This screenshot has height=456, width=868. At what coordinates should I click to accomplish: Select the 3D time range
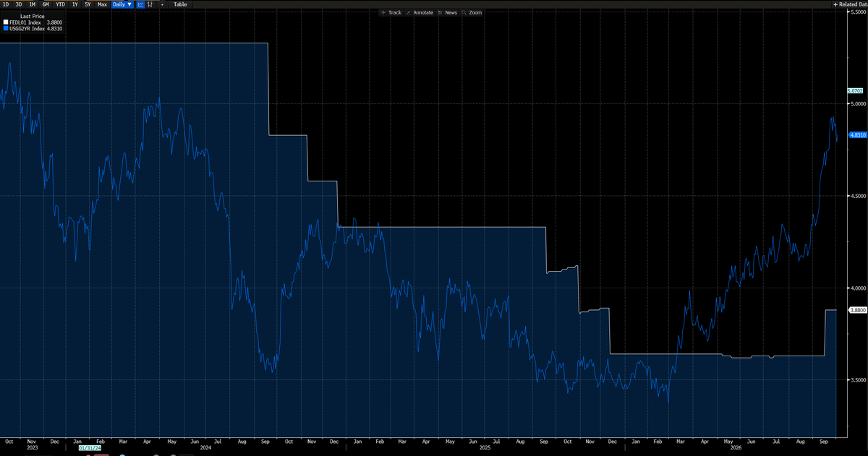click(19, 4)
